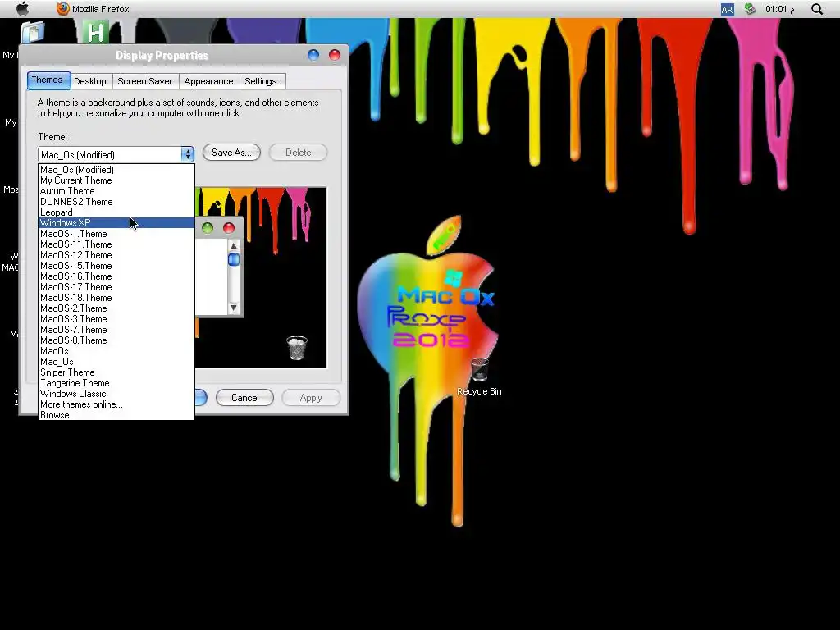The height and width of the screenshot is (630, 840).
Task: Pick MacOS-7.Theme
Action: pos(116,330)
